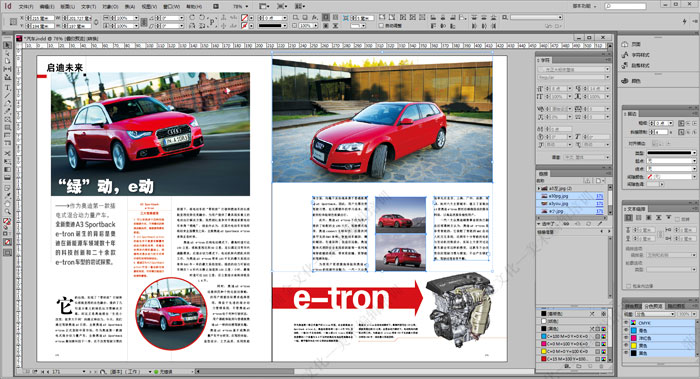The image size is (700, 379).
Task: Delete swatch with trash icon
Action: pos(601,366)
